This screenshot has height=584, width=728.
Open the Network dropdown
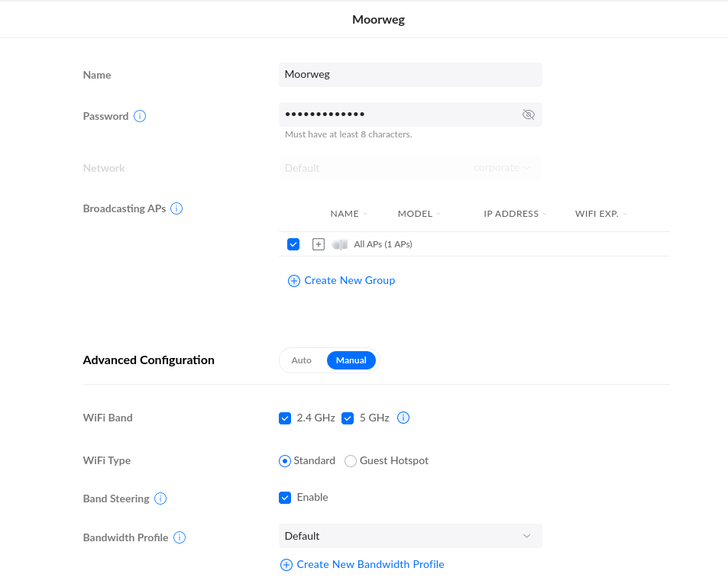[410, 168]
